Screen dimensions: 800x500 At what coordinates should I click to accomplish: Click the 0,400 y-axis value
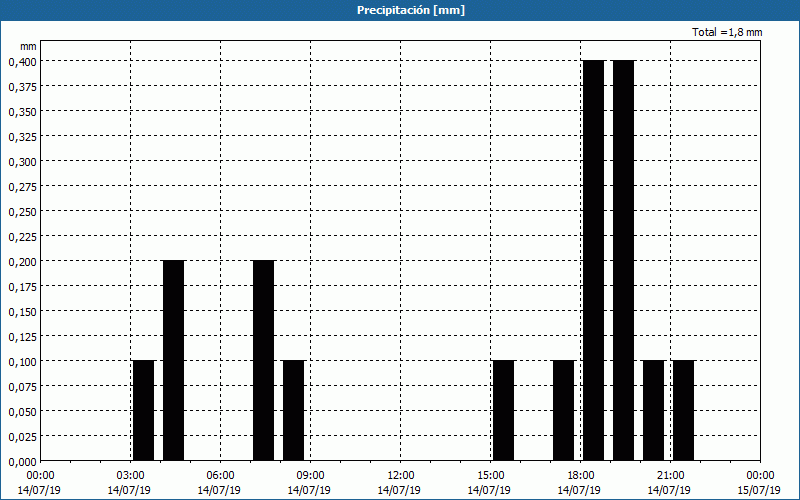[x=22, y=62]
